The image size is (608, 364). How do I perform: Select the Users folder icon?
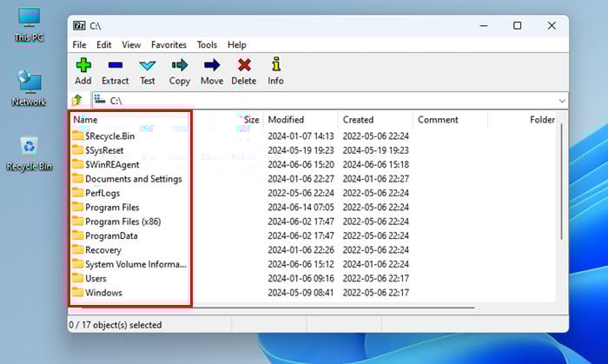click(77, 278)
